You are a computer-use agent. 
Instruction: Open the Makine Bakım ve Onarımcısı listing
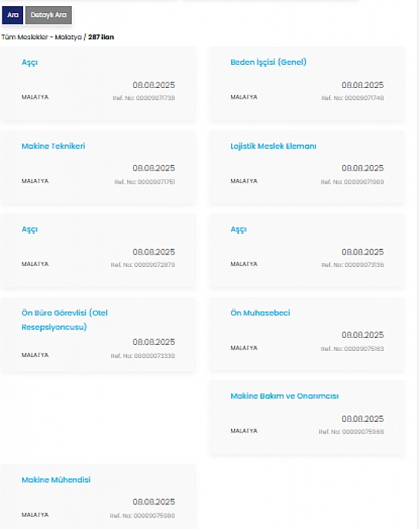tap(284, 396)
